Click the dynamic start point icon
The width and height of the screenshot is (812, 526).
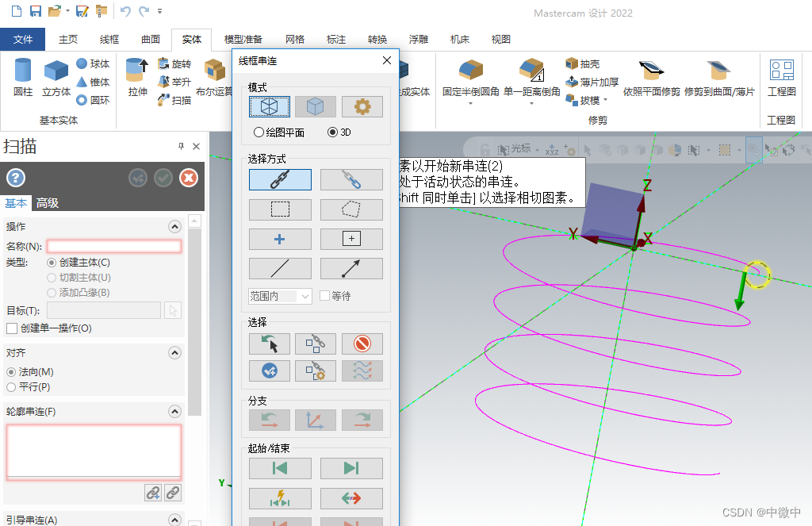coord(280,498)
